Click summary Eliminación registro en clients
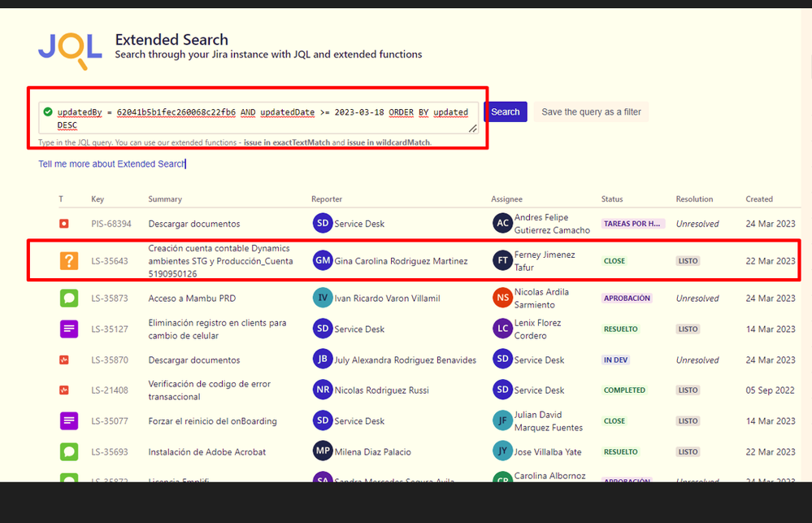 (217, 329)
